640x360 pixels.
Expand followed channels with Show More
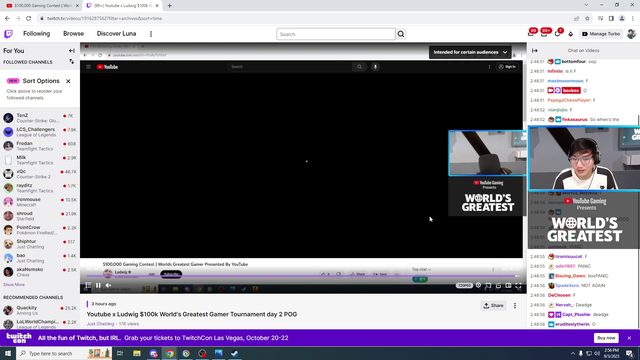pyautogui.click(x=14, y=284)
